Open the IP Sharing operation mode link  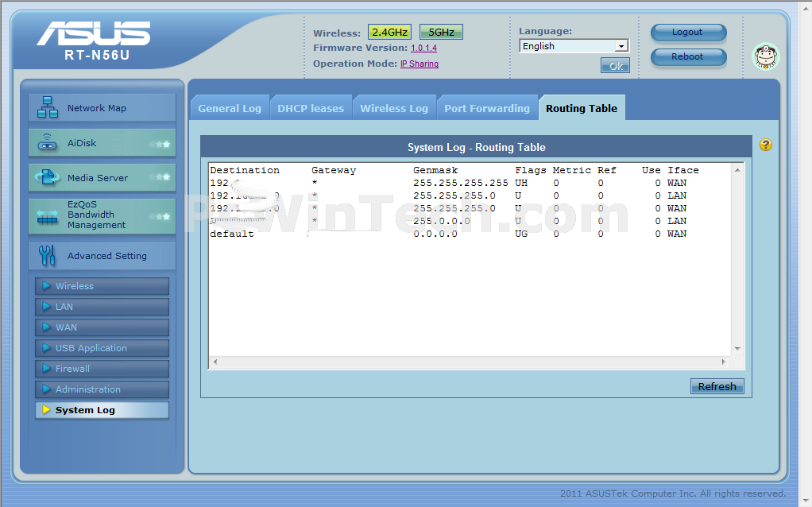(420, 64)
